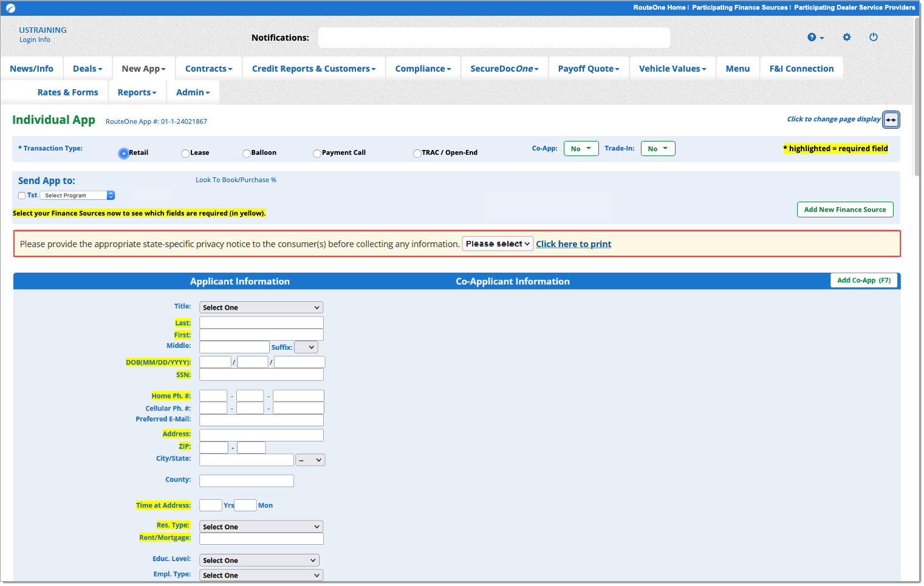The height and width of the screenshot is (586, 924).
Task: Open Credit Reports & Customers menu
Action: click(x=313, y=69)
